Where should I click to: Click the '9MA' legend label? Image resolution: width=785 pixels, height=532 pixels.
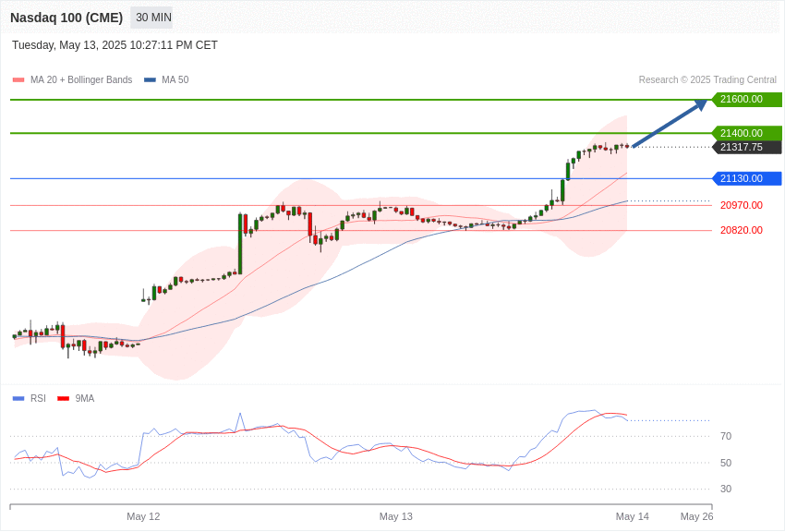85,398
